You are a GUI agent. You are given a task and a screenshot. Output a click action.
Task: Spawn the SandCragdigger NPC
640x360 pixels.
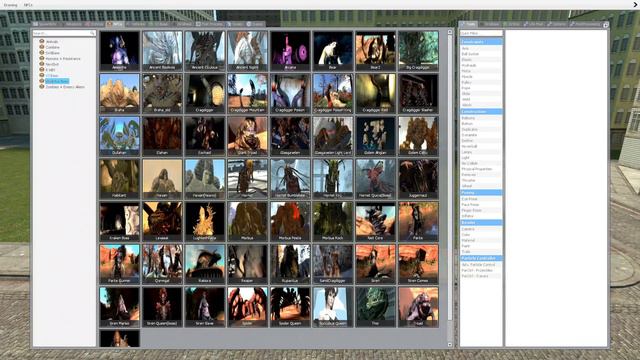[333, 264]
